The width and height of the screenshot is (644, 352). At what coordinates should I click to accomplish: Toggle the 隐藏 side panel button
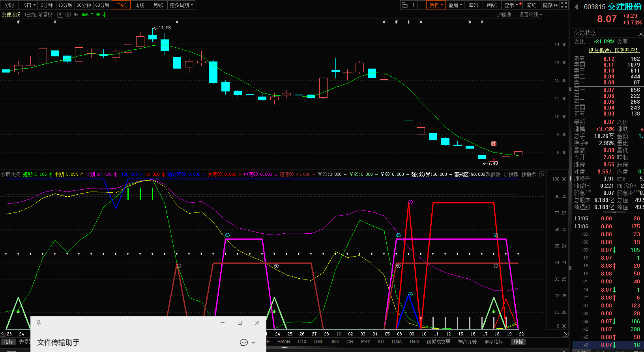click(550, 5)
